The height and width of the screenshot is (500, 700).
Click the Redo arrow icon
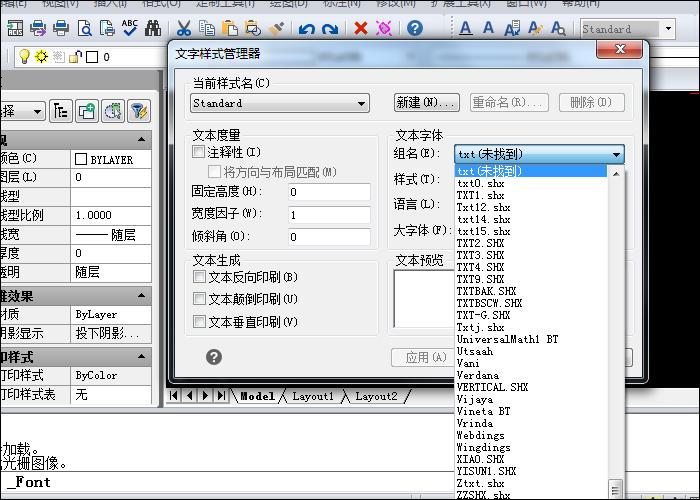[330, 29]
